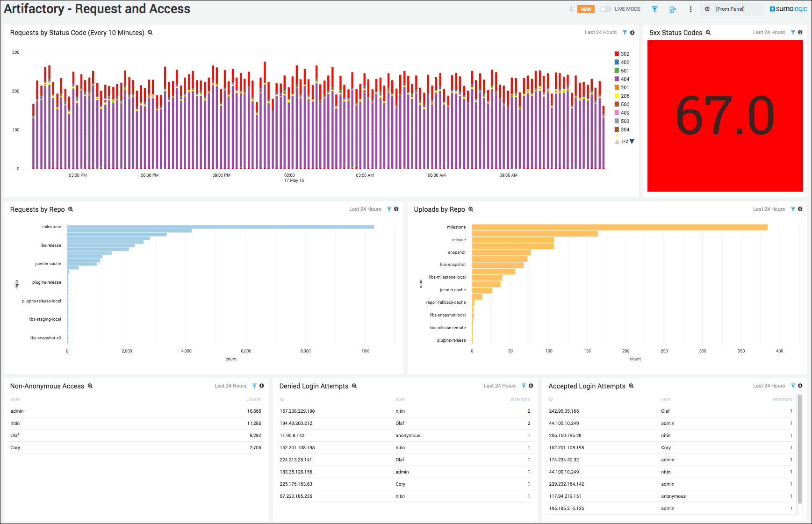Filter the Requests by Repo panel
The height and width of the screenshot is (524, 812).
click(389, 209)
